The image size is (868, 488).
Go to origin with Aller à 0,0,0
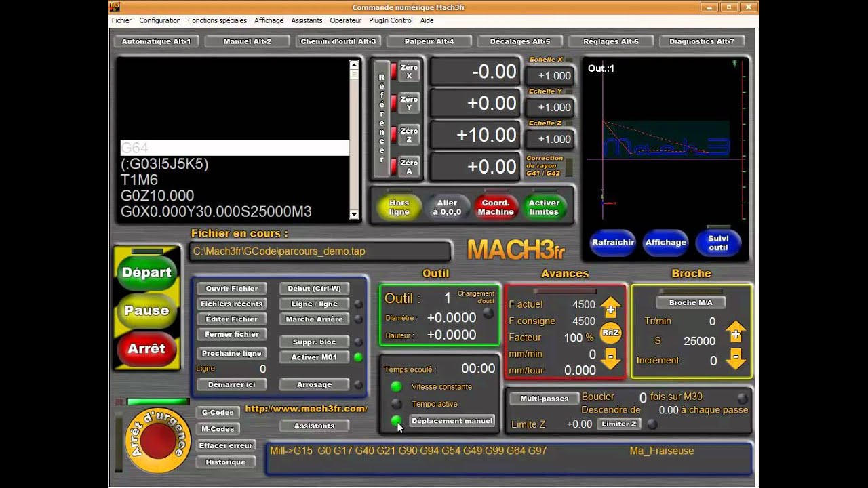click(x=447, y=207)
